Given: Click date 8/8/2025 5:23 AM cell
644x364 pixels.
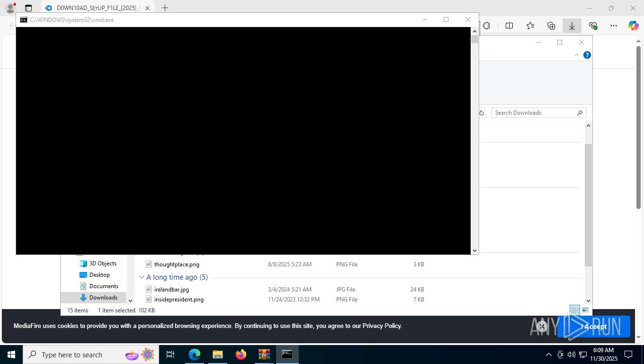Looking at the screenshot, I should tap(290, 264).
